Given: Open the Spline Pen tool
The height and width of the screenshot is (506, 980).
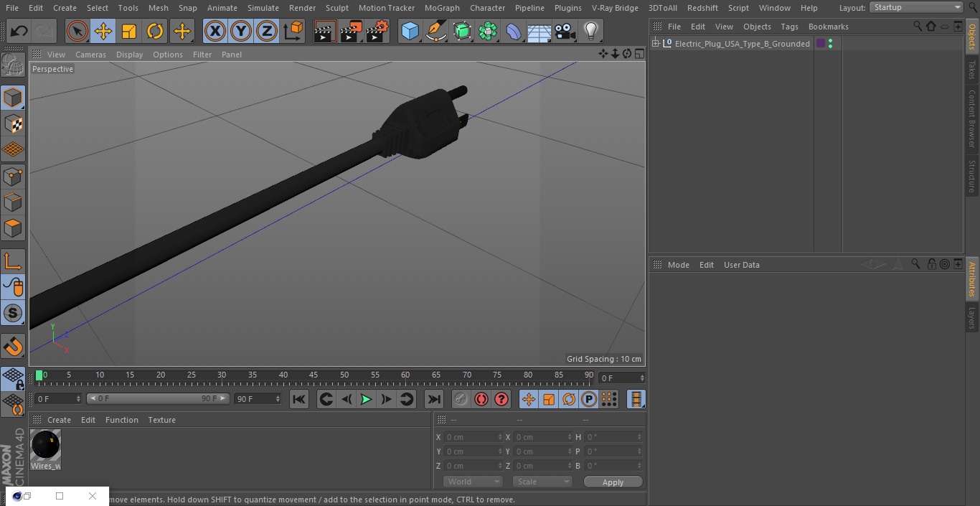Looking at the screenshot, I should (435, 31).
